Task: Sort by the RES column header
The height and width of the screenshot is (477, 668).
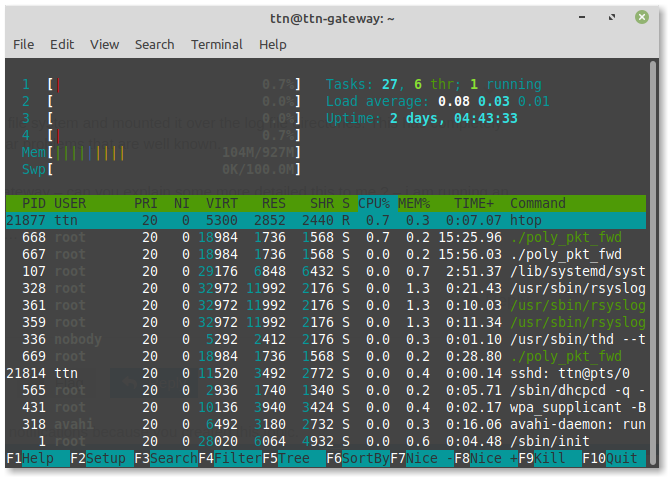Action: pos(274,204)
